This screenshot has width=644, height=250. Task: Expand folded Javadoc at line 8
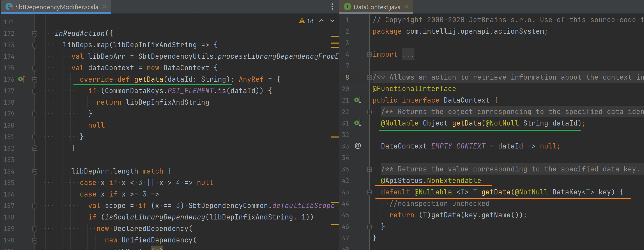[x=369, y=78]
